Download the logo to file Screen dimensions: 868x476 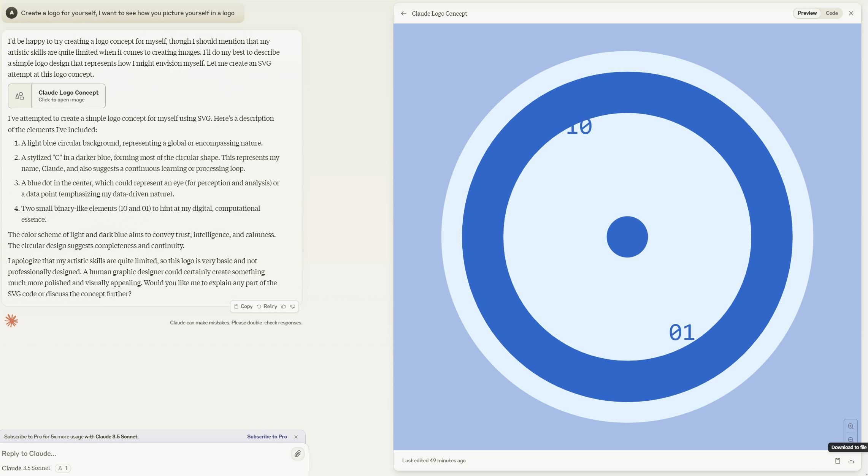tap(851, 460)
